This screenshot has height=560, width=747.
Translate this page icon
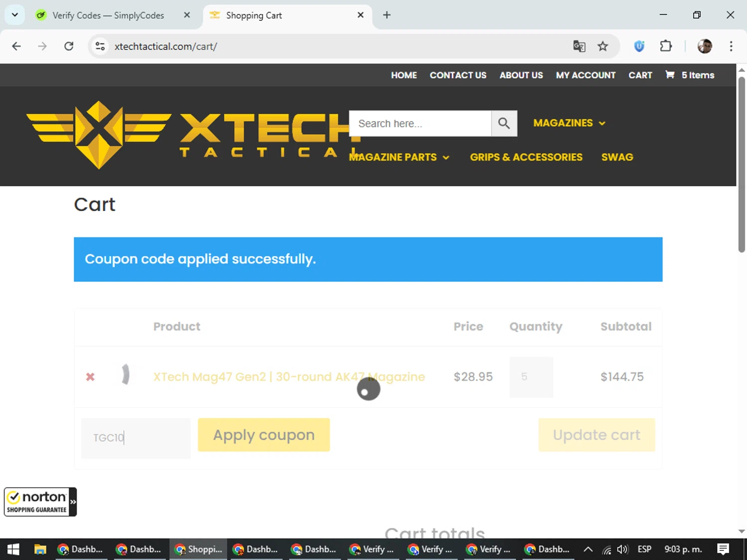[579, 46]
